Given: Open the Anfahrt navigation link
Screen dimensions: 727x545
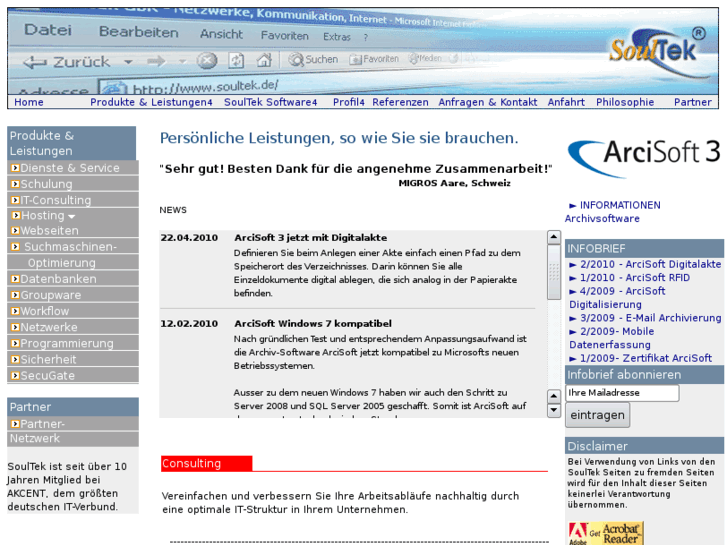Looking at the screenshot, I should tap(566, 102).
